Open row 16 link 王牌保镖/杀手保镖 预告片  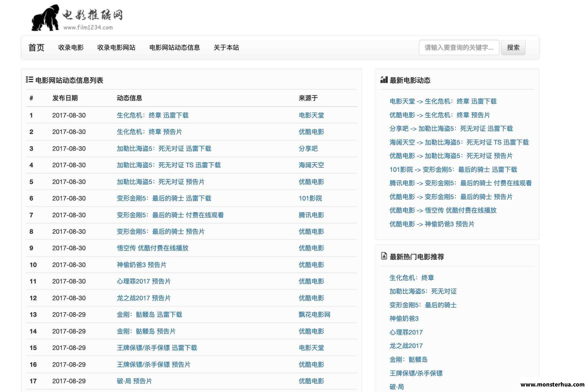click(x=154, y=364)
